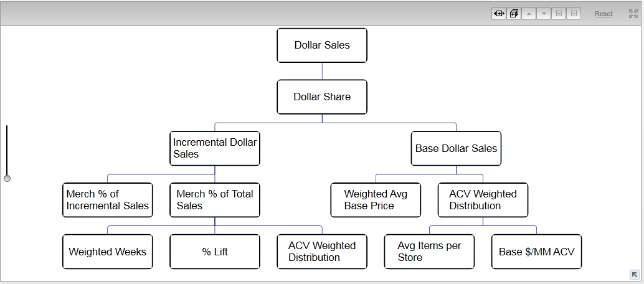
Task: Click the minus box toolbar button
Action: (x=574, y=14)
